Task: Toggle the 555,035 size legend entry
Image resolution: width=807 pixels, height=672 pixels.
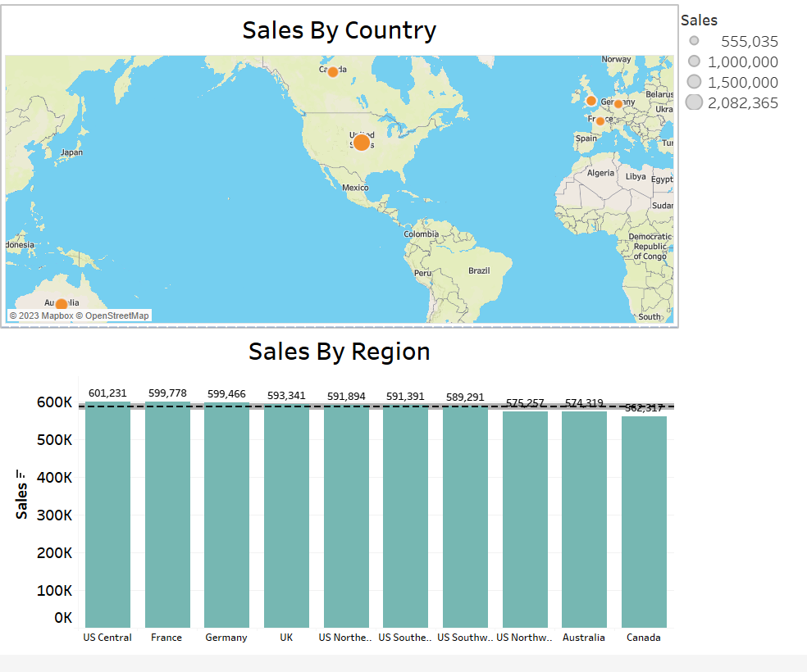Action: click(x=693, y=41)
